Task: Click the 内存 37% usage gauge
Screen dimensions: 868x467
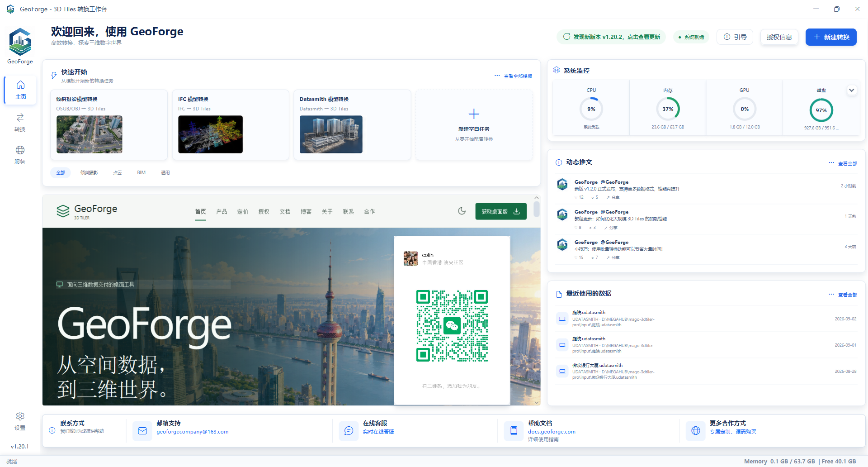Action: (x=668, y=109)
